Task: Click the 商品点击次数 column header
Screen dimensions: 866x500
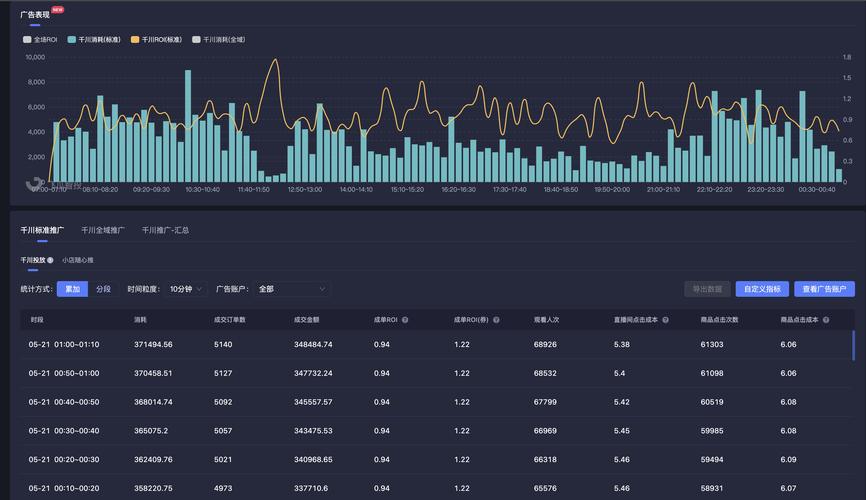Action: click(719, 320)
